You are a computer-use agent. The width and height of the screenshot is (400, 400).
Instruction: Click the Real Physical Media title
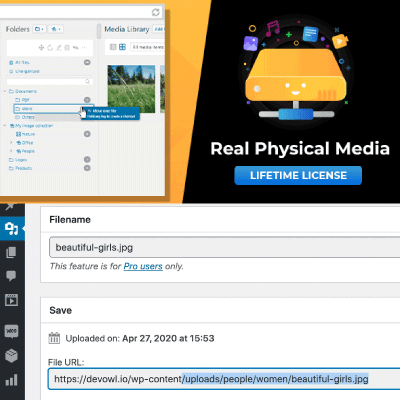coord(300,148)
